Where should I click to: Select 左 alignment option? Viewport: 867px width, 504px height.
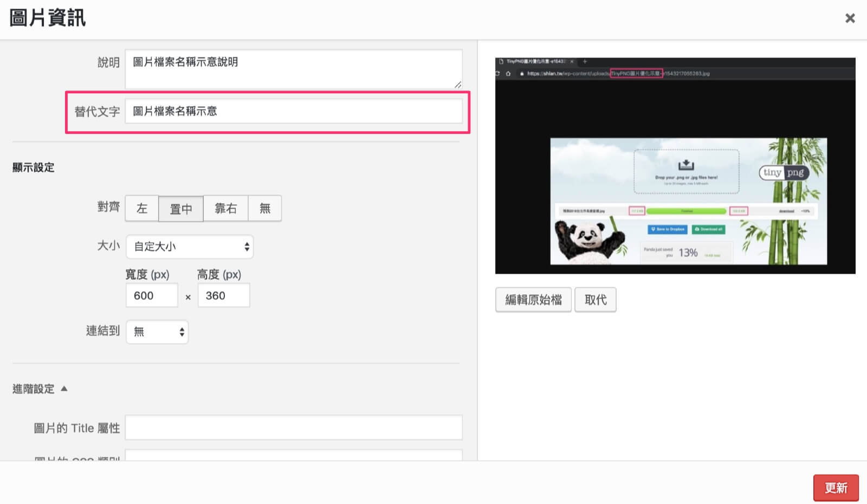tap(142, 209)
